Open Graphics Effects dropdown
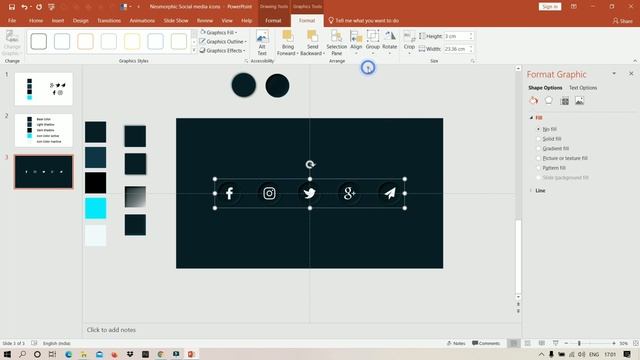The height and width of the screenshot is (360, 640). pyautogui.click(x=222, y=51)
